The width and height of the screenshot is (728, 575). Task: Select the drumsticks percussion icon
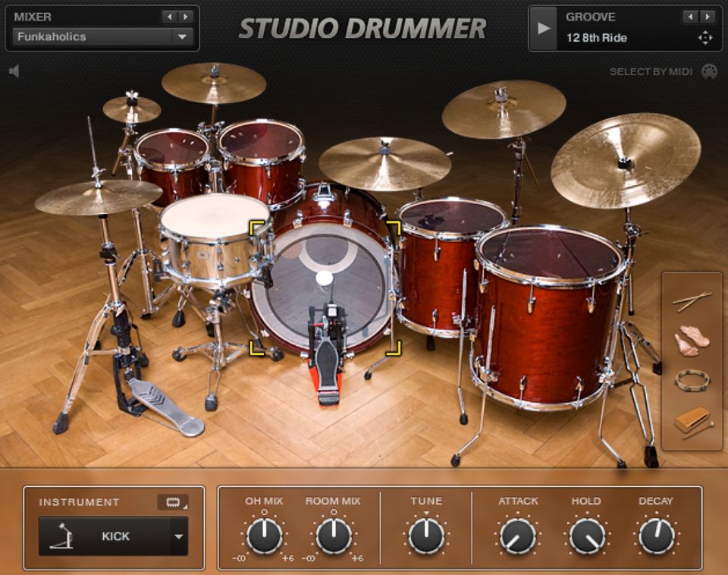[691, 301]
